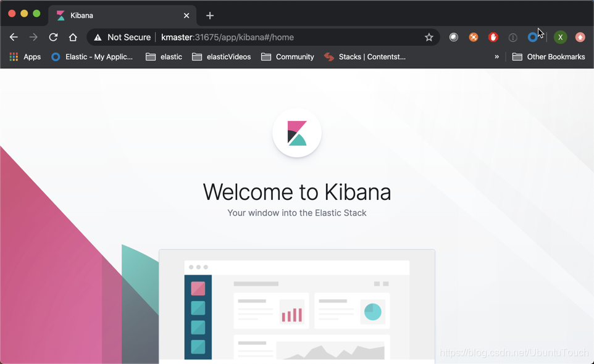Click the Kibana logo on welcome page
The width and height of the screenshot is (594, 364).
(297, 133)
